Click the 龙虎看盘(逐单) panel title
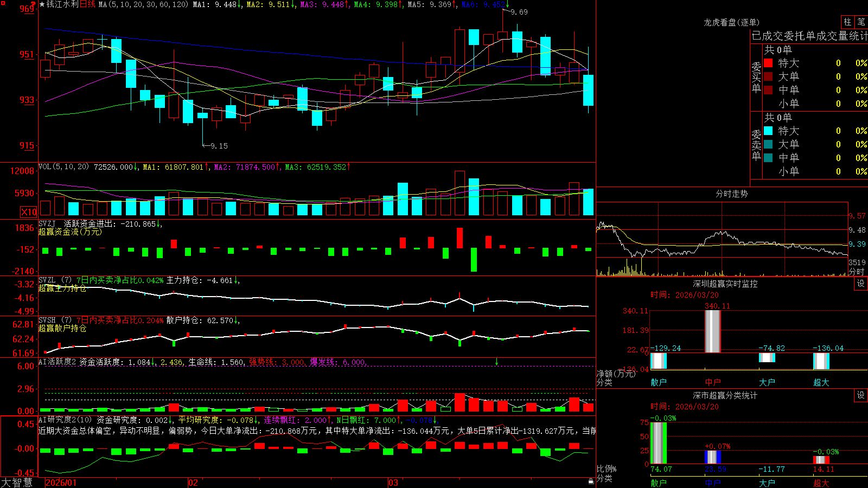Image resolution: width=868 pixels, height=488 pixels. coord(731,22)
